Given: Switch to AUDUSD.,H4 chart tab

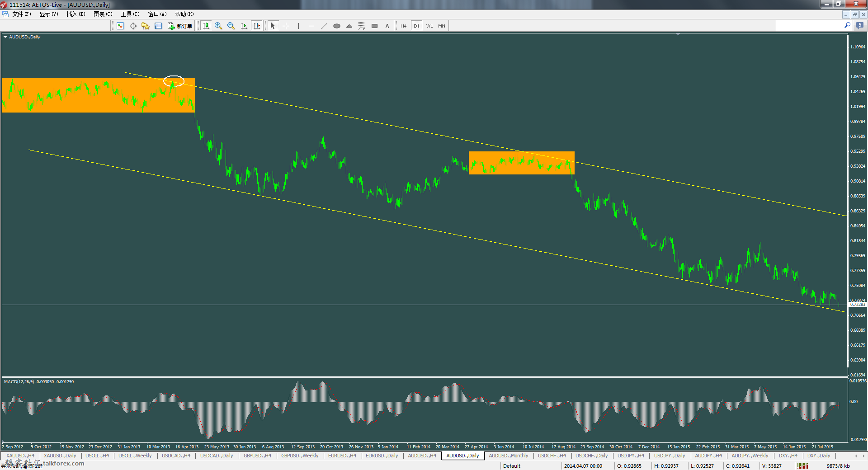Looking at the screenshot, I should pyautogui.click(x=422, y=456).
